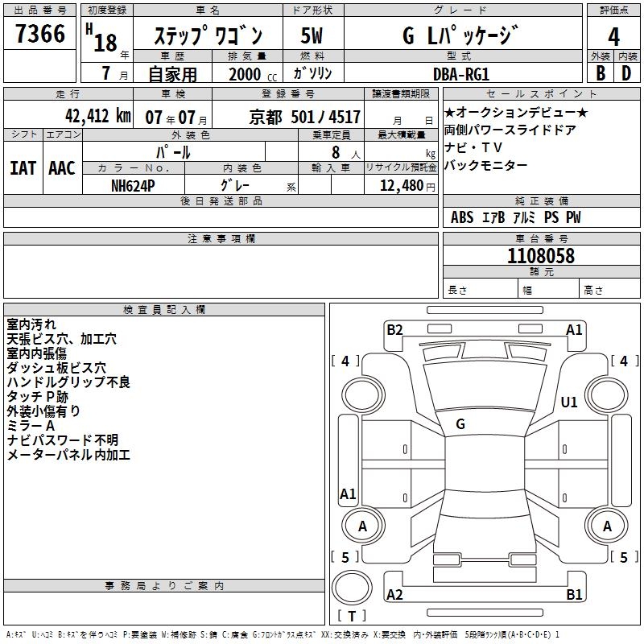Click the interior color グレー
The width and height of the screenshot is (644, 644).
pyautogui.click(x=235, y=185)
